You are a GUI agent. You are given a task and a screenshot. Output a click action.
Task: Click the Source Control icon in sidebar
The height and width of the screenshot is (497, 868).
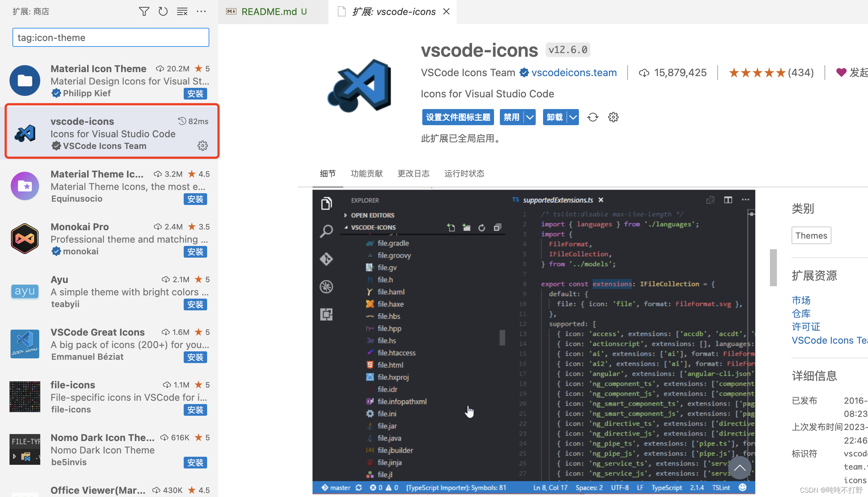pos(326,259)
